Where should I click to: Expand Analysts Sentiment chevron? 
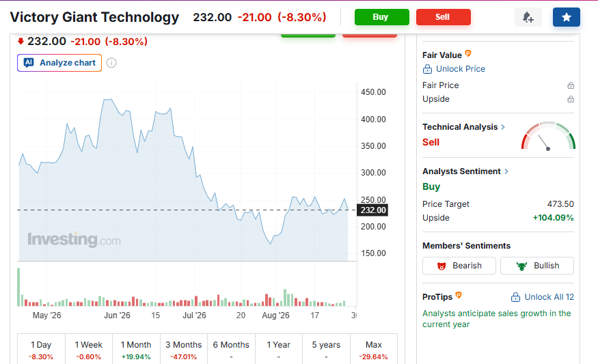click(x=506, y=171)
